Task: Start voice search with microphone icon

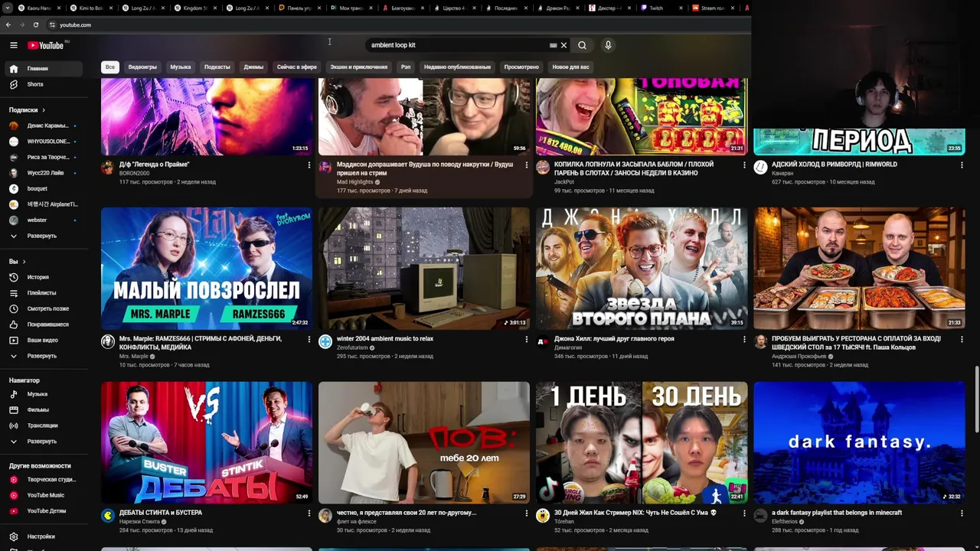Action: pos(608,45)
